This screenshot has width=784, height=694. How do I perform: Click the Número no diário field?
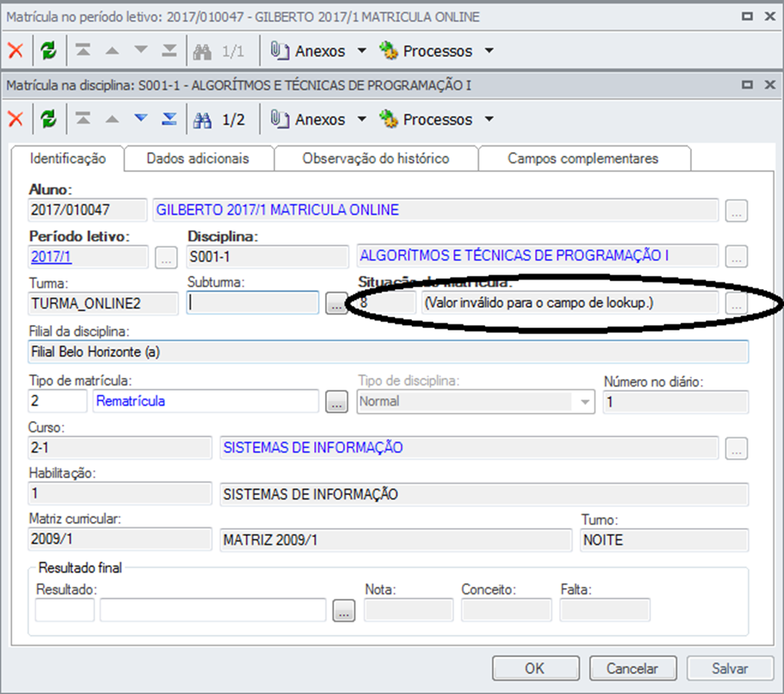tap(676, 402)
